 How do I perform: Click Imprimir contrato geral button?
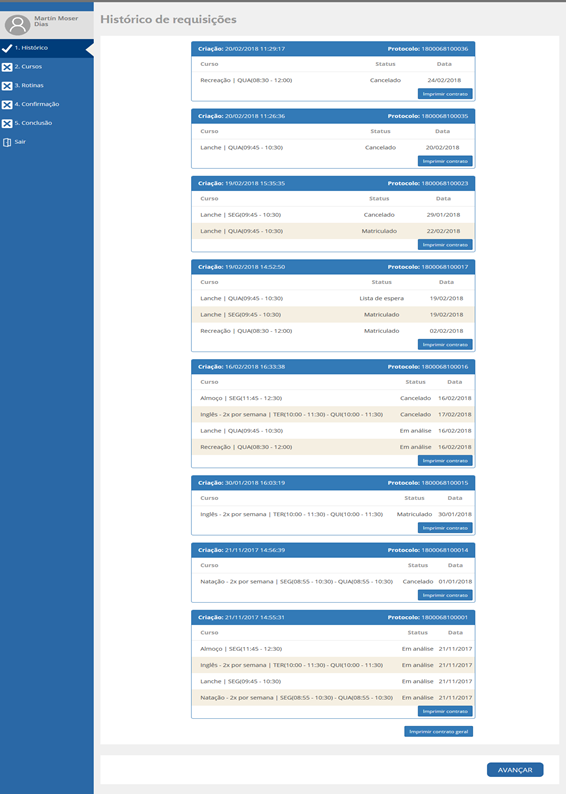pyautogui.click(x=438, y=732)
